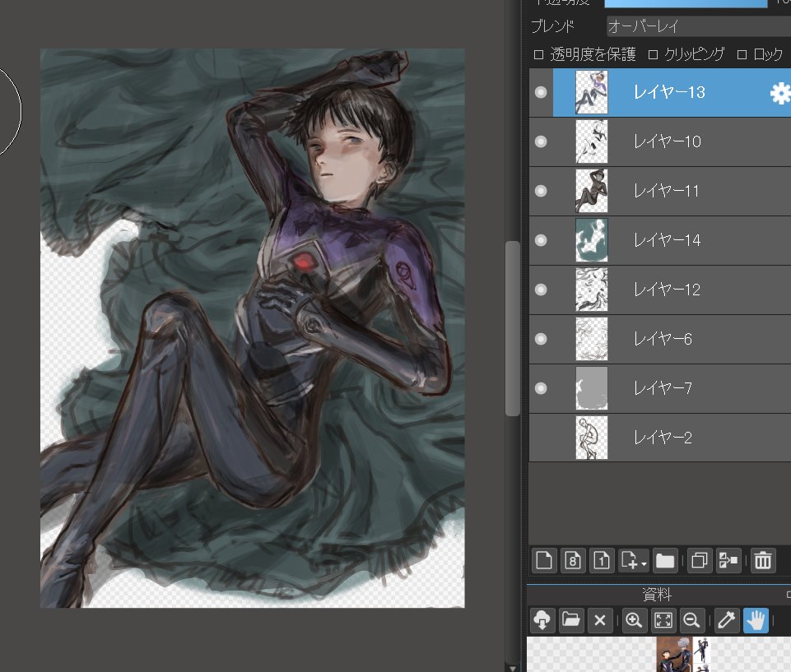This screenshot has width=791, height=672.
Task: Click the レイヤー13 thumbnail
Action: click(592, 92)
